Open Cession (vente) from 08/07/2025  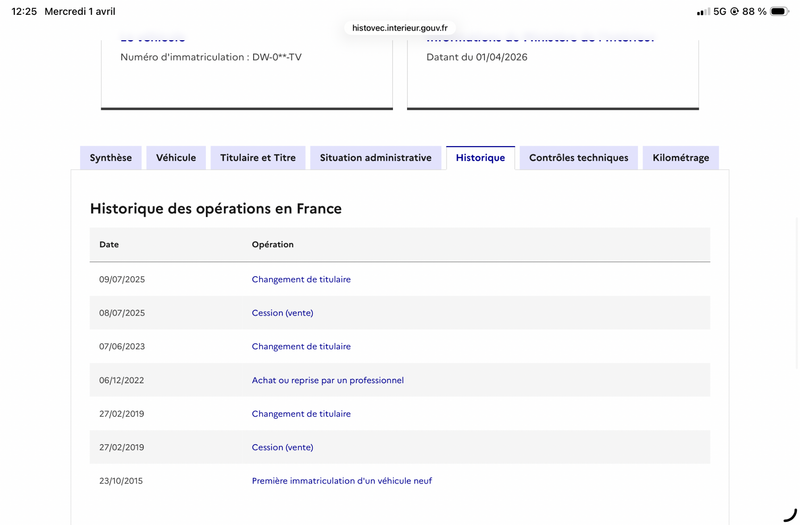(282, 313)
